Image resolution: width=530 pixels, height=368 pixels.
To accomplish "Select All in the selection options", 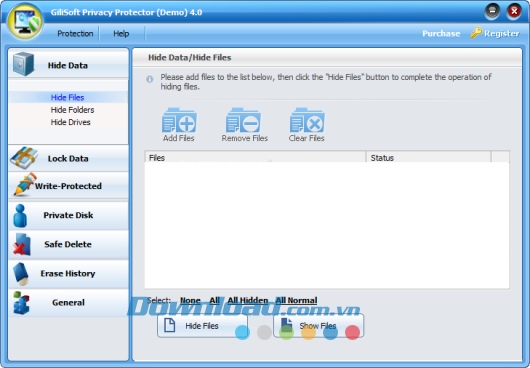I will click(x=214, y=300).
